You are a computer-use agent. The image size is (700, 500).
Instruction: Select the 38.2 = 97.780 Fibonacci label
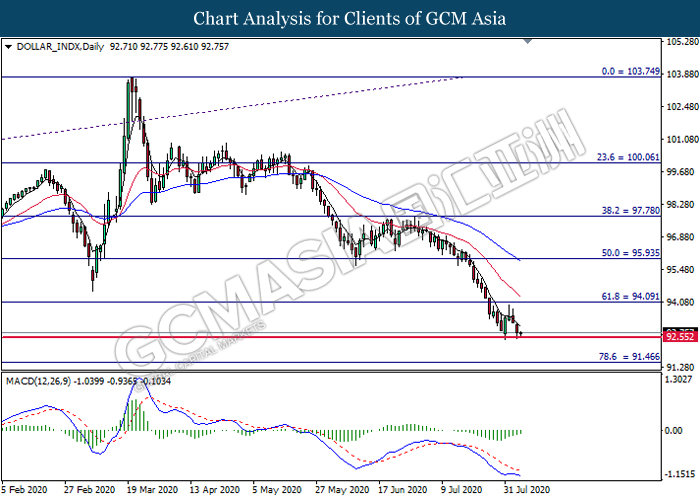pyautogui.click(x=630, y=210)
